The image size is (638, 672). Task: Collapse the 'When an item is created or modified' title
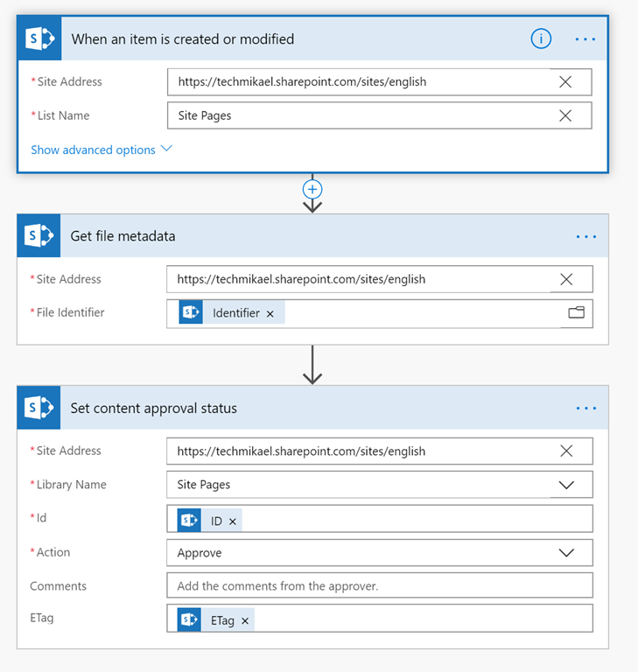click(x=183, y=39)
